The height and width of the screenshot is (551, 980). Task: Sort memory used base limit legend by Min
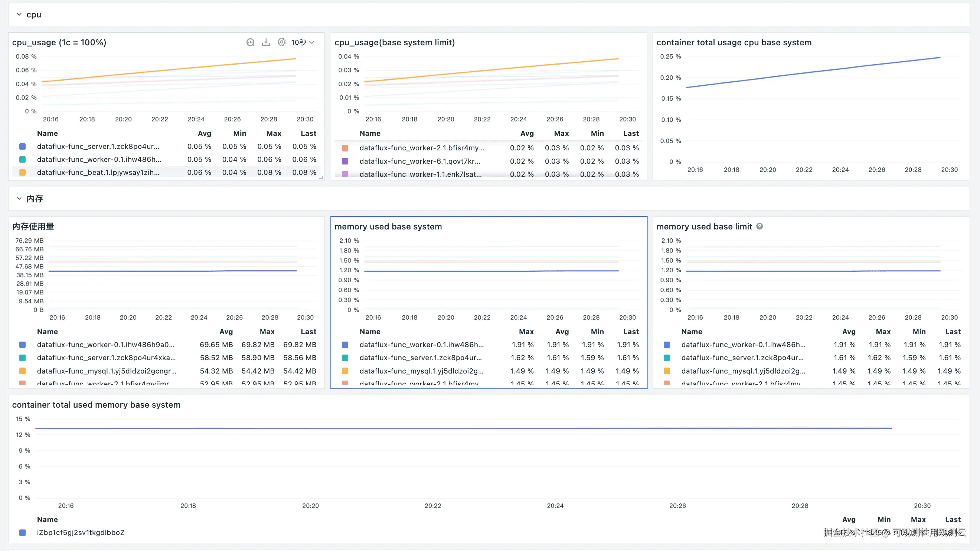click(919, 332)
